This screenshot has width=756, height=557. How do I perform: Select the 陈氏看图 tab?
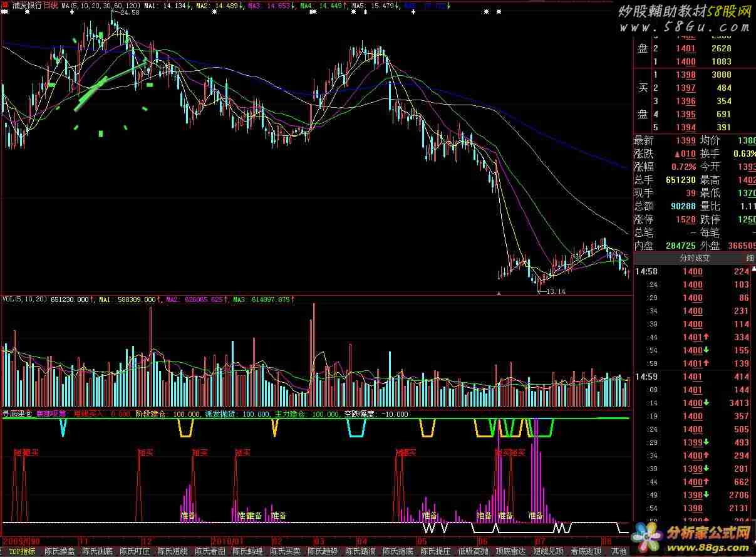[210, 551]
